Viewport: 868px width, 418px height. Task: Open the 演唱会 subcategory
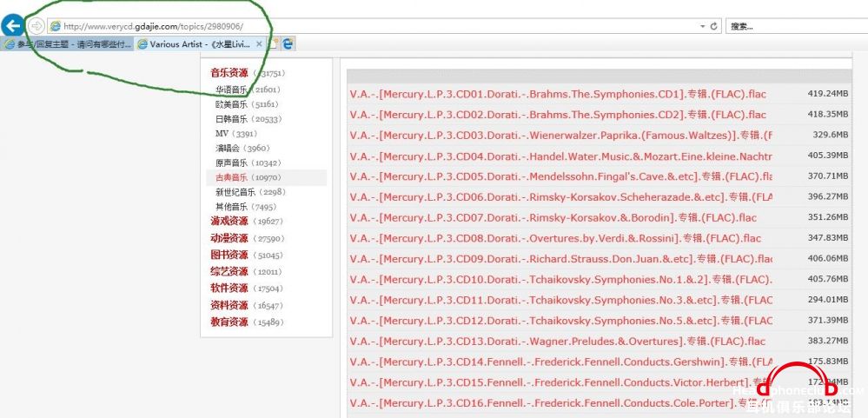pos(227,148)
